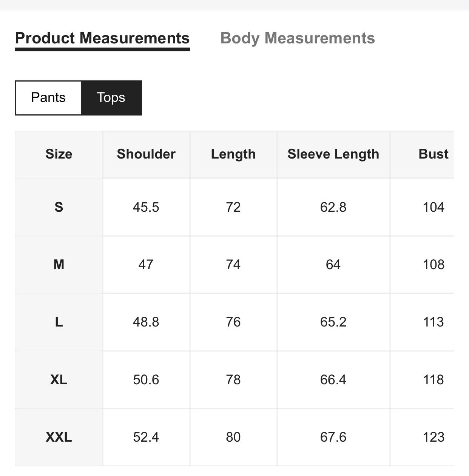Click the 45.5 shoulder value for S

[146, 207]
